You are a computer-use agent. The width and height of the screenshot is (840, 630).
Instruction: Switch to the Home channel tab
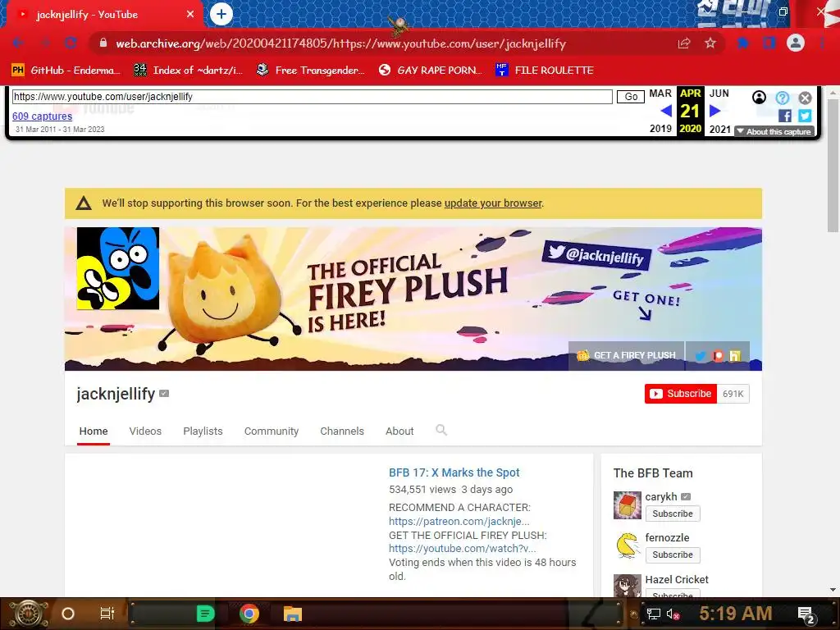pos(94,431)
